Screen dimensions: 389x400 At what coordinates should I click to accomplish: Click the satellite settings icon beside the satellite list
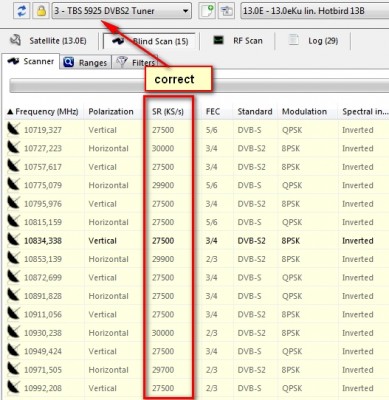(226, 11)
